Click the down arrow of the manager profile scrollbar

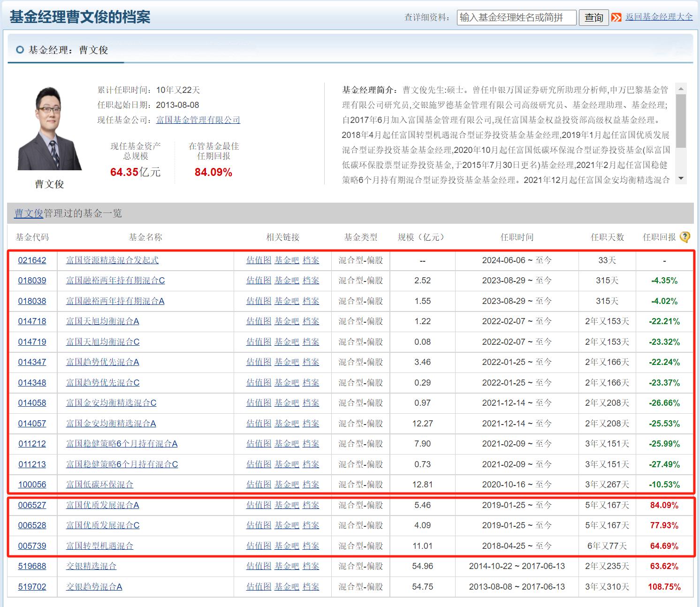(x=681, y=179)
